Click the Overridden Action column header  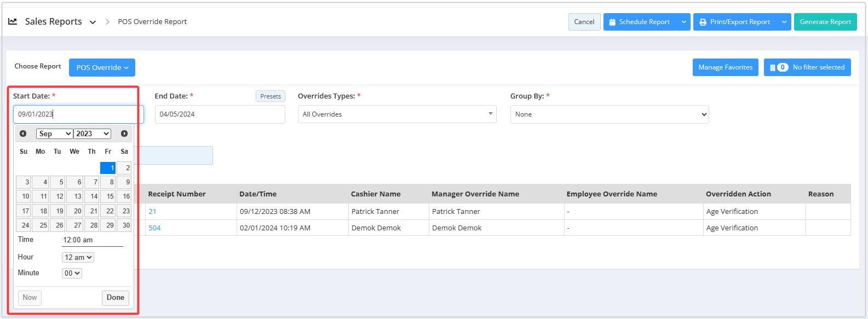tap(738, 194)
